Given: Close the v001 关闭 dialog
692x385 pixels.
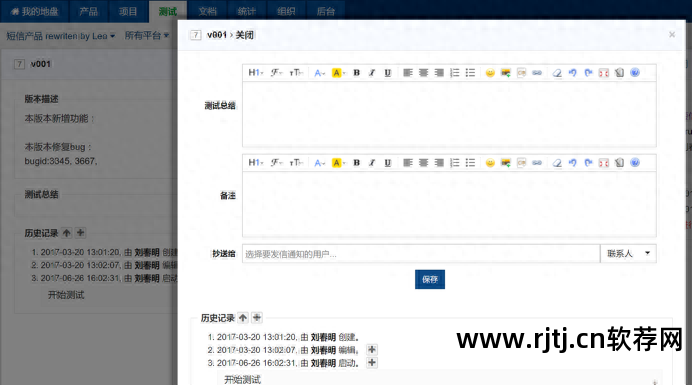Looking at the screenshot, I should point(672,34).
